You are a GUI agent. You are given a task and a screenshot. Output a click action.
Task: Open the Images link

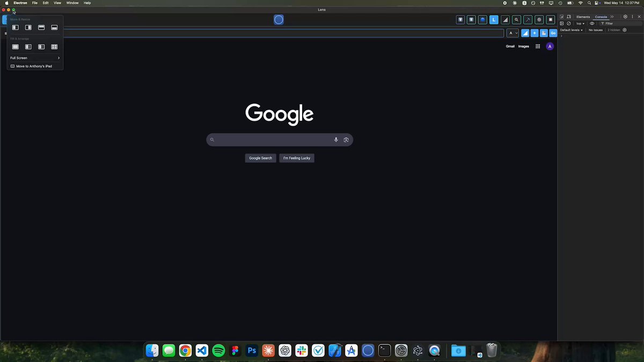pyautogui.click(x=523, y=46)
